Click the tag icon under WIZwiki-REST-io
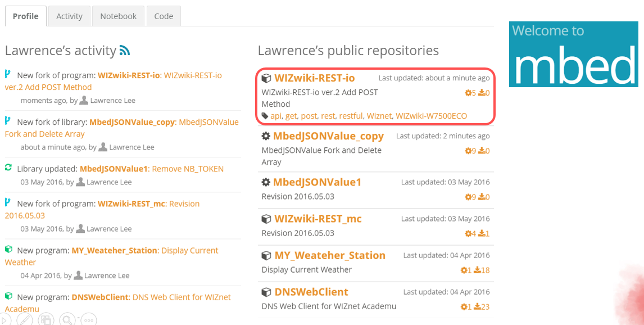Screen dimensions: 644x325 265,116
